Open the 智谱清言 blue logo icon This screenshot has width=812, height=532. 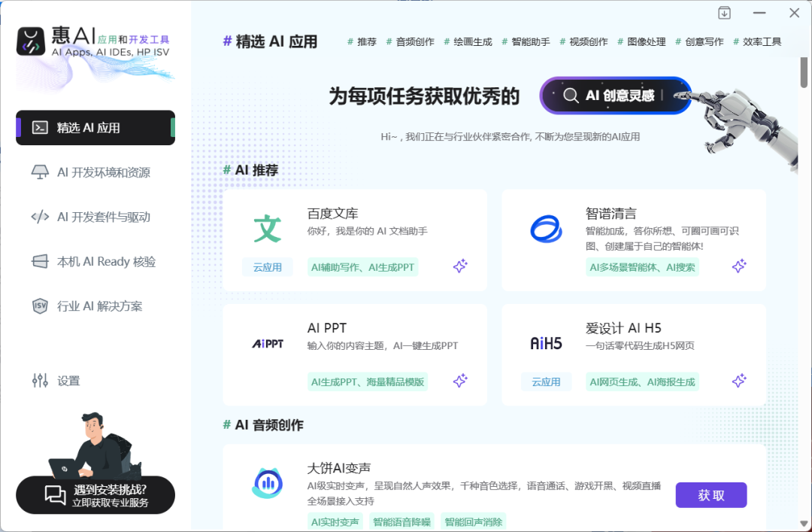[546, 229]
